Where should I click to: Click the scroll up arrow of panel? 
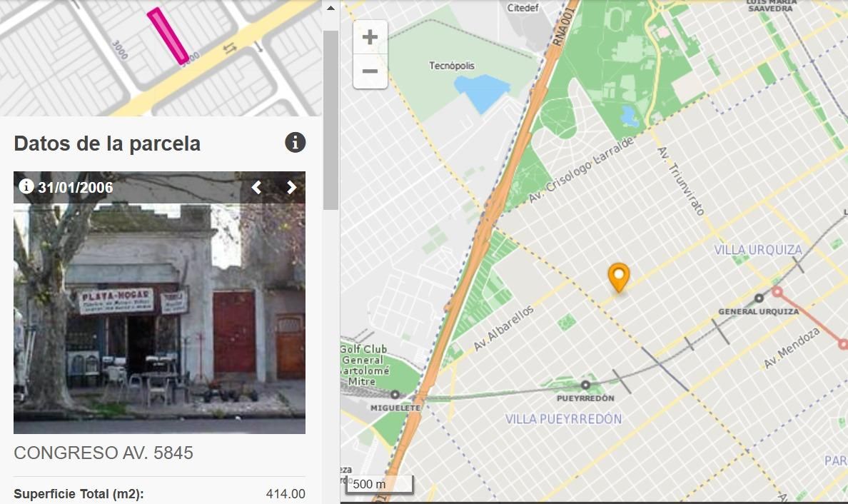(330, 8)
